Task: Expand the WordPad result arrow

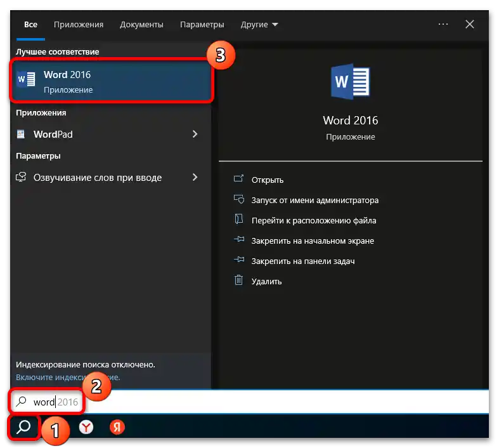Action: coord(195,135)
